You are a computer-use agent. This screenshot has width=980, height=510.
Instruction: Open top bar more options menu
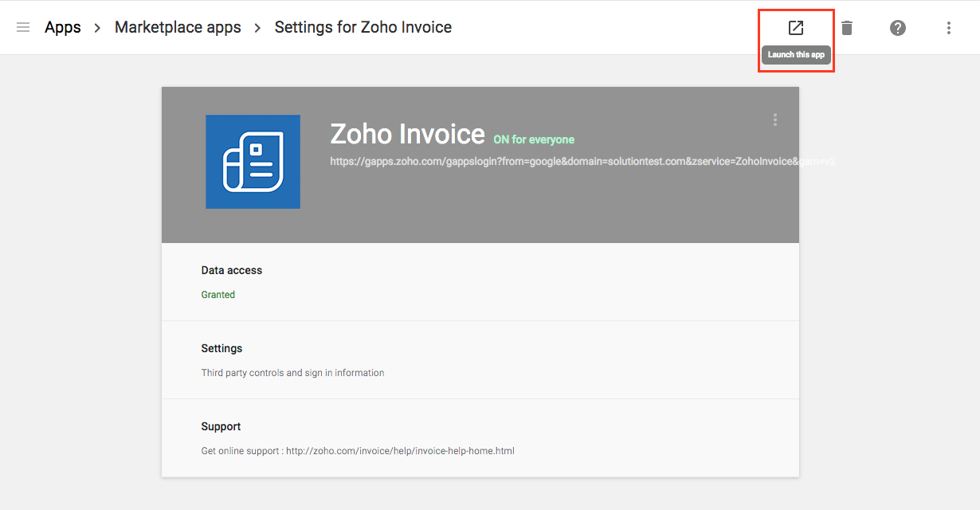tap(949, 28)
